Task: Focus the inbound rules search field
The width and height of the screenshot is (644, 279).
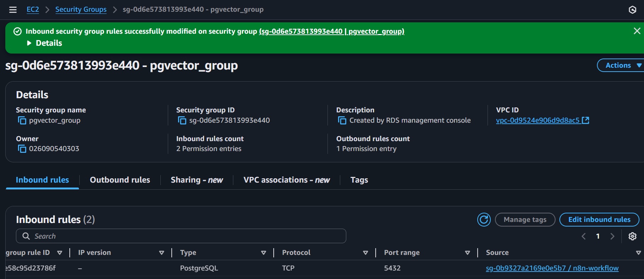Action: (181, 236)
